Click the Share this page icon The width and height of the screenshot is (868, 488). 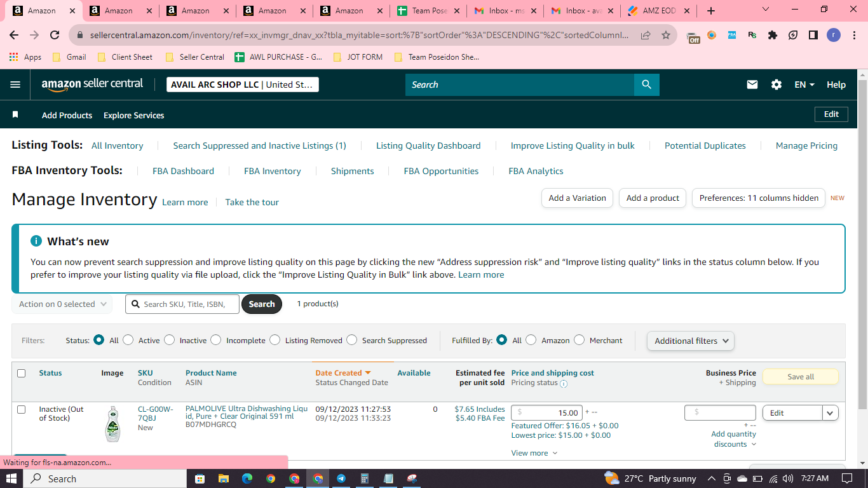click(x=646, y=35)
